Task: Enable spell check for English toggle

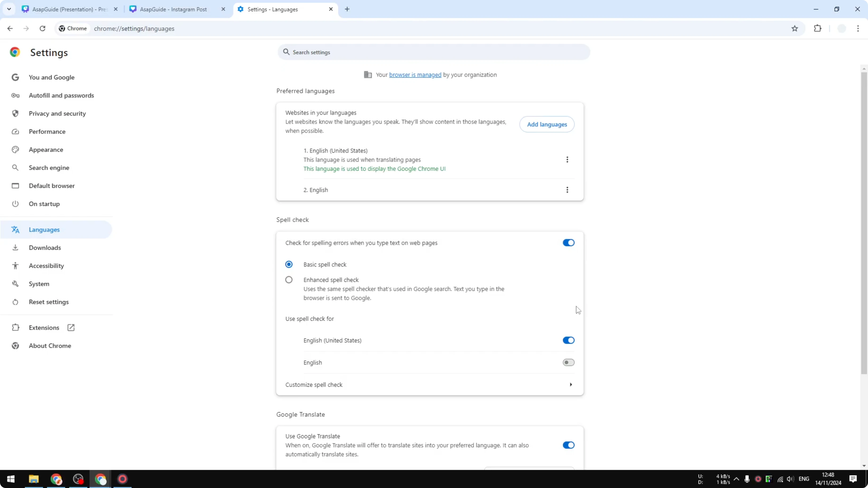Action: click(568, 363)
